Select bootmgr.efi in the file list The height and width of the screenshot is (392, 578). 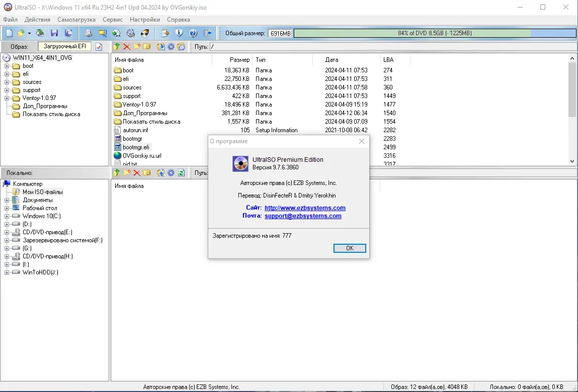pos(136,147)
